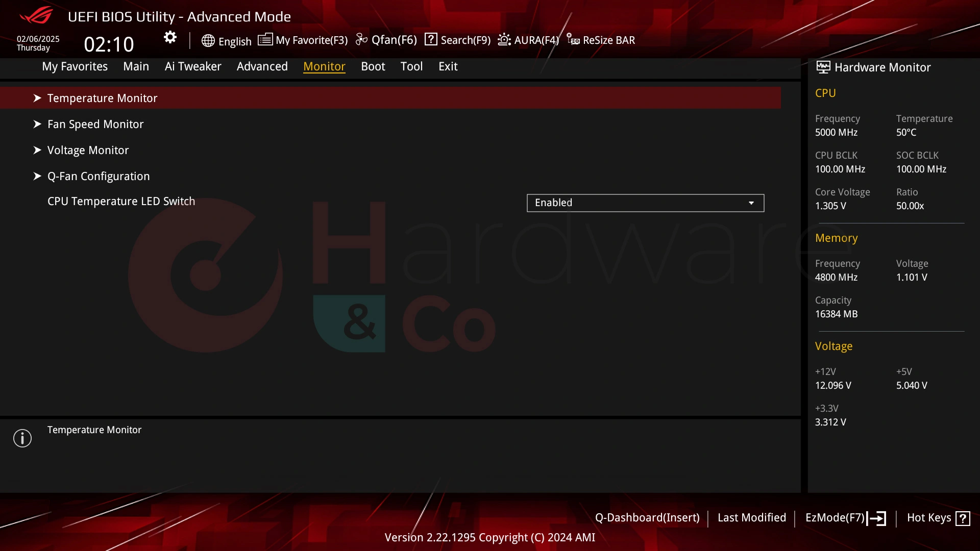
Task: Select Monitor tab in menu bar
Action: click(x=325, y=66)
